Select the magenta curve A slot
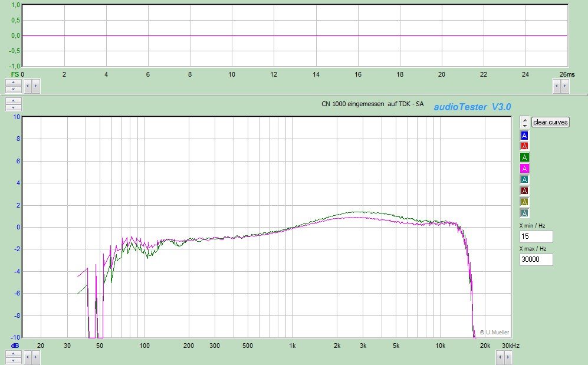 pyautogui.click(x=525, y=168)
